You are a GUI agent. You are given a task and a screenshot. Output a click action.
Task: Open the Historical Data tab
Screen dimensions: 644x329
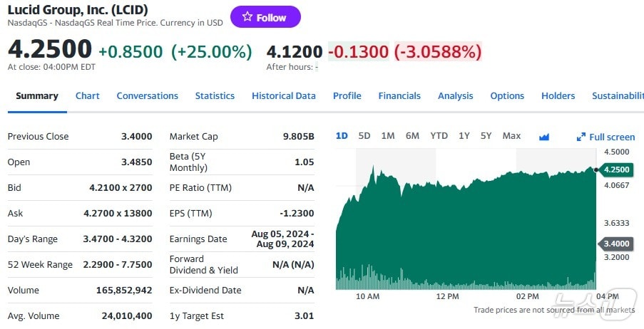pyautogui.click(x=283, y=96)
